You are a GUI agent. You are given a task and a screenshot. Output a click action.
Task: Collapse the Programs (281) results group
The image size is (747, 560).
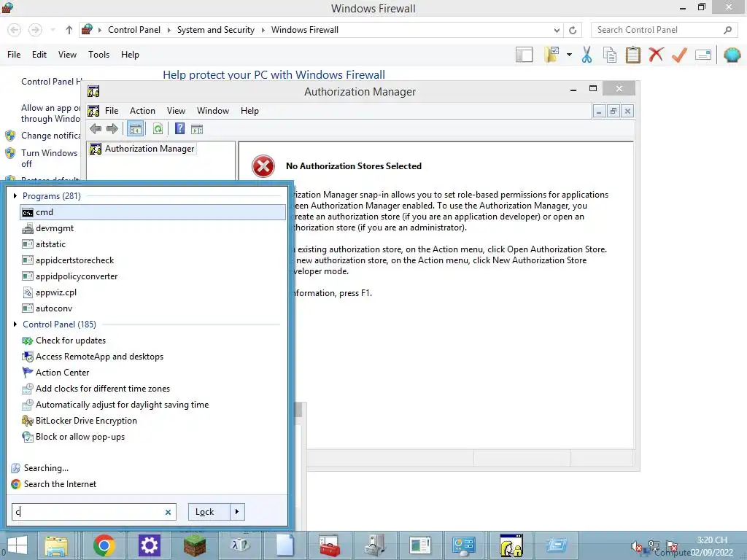pyautogui.click(x=15, y=195)
